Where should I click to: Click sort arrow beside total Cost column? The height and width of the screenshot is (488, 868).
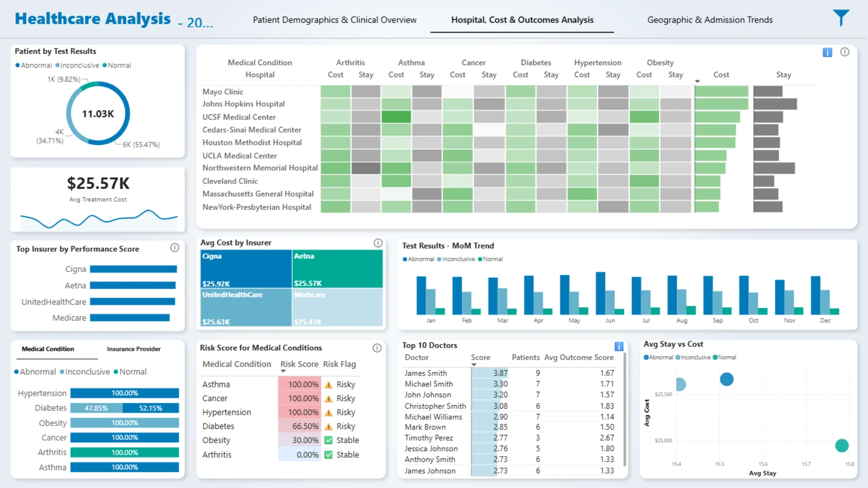tap(697, 81)
